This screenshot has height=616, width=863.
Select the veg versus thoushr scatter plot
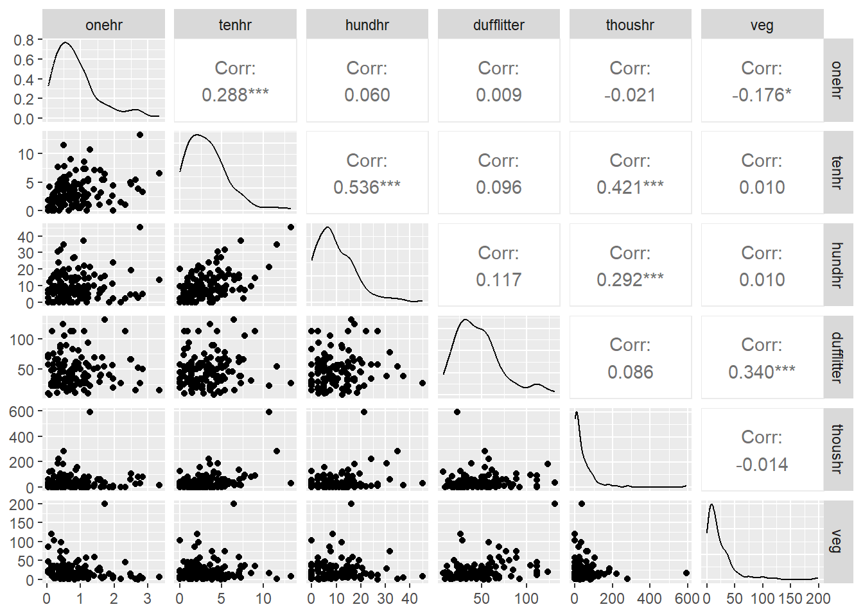[x=630, y=542]
